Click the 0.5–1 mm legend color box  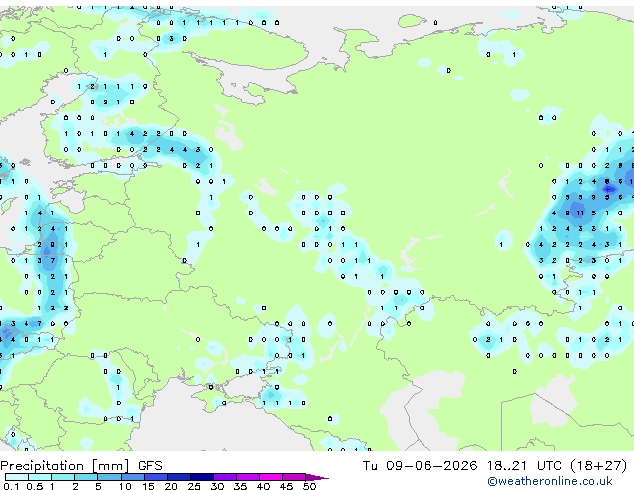click(40, 477)
